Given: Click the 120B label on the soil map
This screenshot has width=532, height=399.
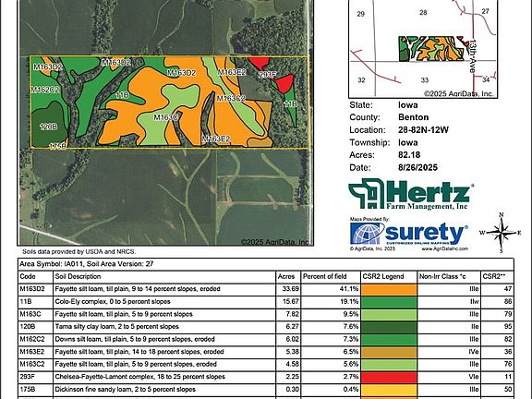Looking at the screenshot, I should point(49,127).
